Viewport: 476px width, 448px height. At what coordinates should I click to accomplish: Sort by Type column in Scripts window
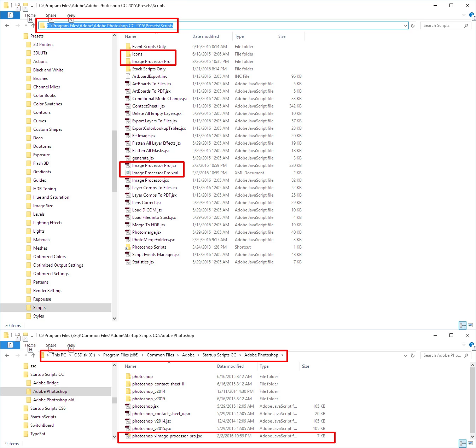239,36
